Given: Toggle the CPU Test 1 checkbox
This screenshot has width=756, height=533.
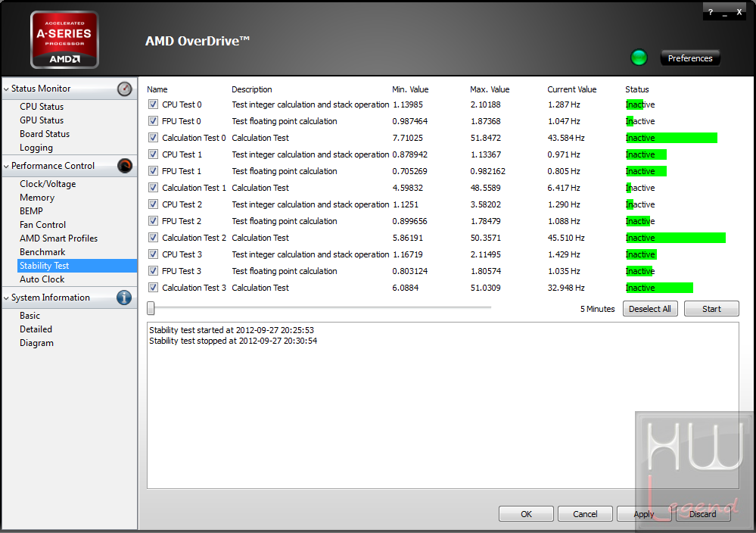Looking at the screenshot, I should click(x=153, y=154).
